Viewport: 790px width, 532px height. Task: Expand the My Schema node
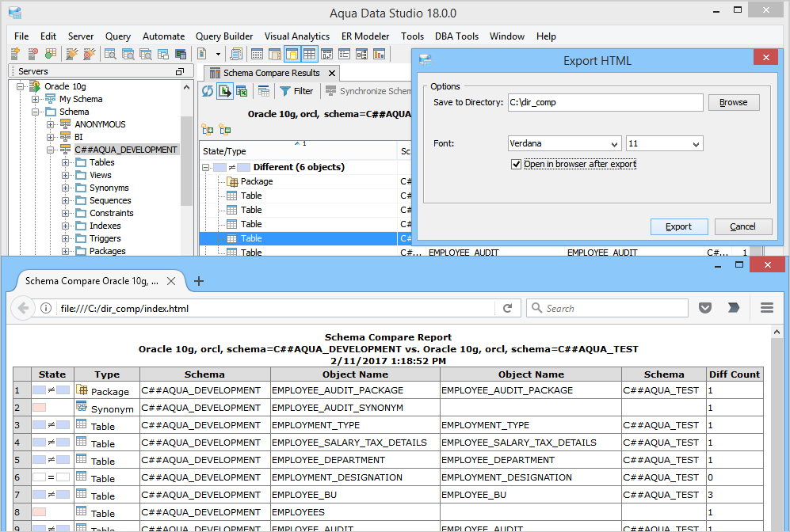coord(36,99)
